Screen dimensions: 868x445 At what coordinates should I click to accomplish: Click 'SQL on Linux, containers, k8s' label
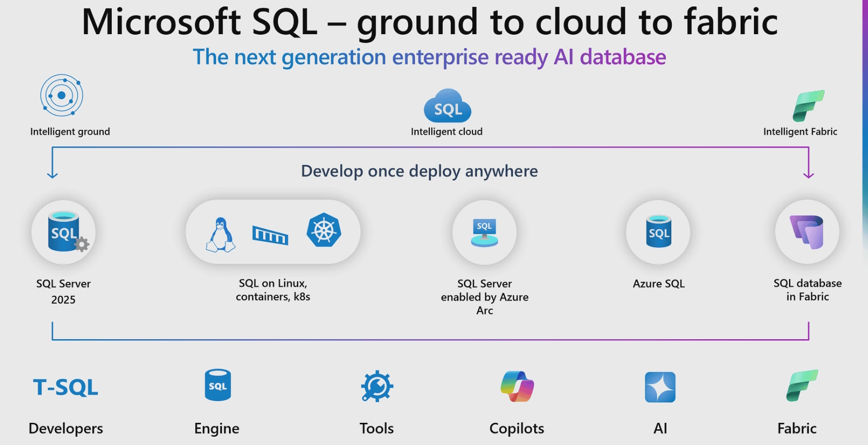point(273,290)
